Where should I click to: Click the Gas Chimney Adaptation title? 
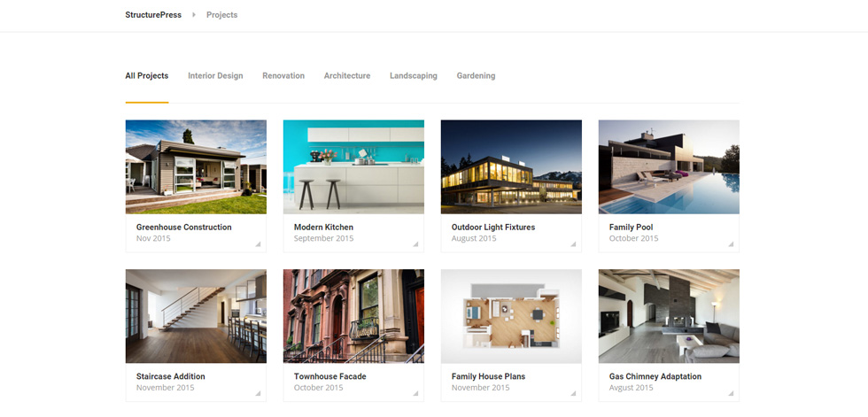tap(655, 376)
